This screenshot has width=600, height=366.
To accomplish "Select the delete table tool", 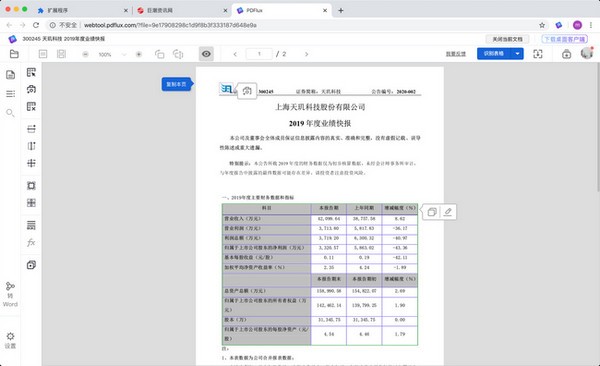I will tap(31, 106).
